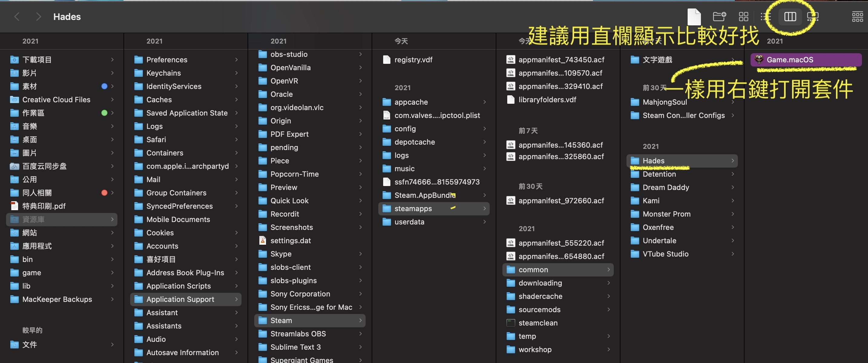Go back with the Finder back arrow

[x=17, y=17]
